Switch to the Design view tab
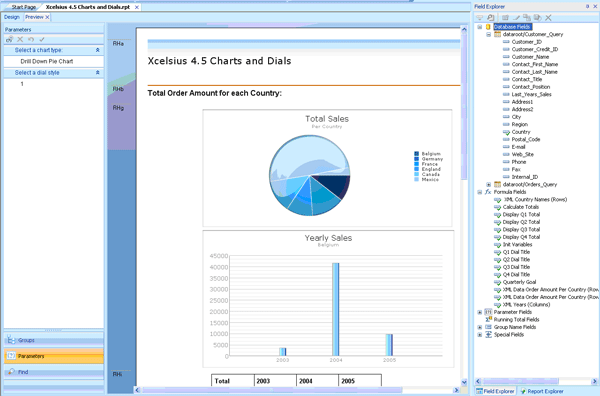600x396 pixels. click(12, 17)
